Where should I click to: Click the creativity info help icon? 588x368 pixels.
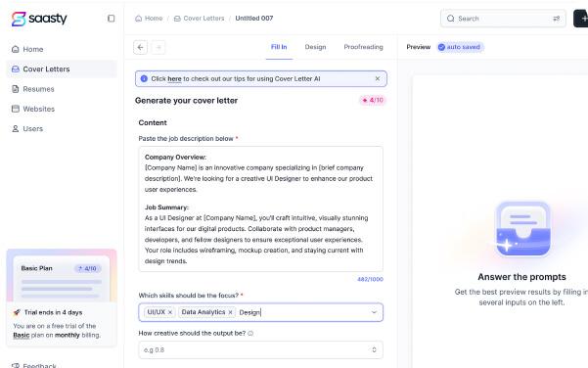pyautogui.click(x=250, y=333)
